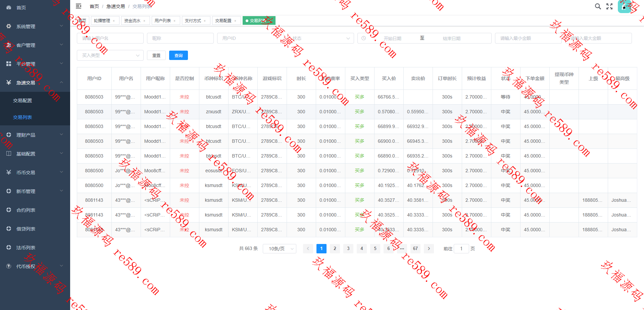
Task: Toggle fullscreen with the expand icon
Action: pyautogui.click(x=609, y=6)
